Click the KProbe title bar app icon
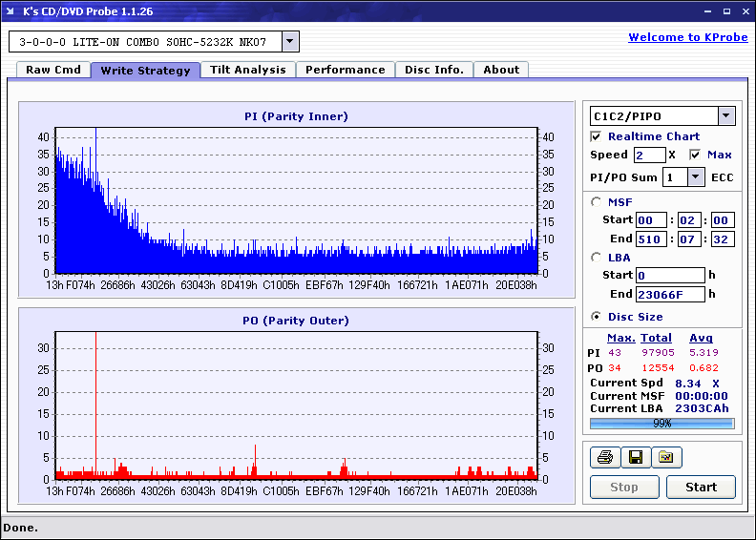756x540 pixels. pyautogui.click(x=11, y=10)
